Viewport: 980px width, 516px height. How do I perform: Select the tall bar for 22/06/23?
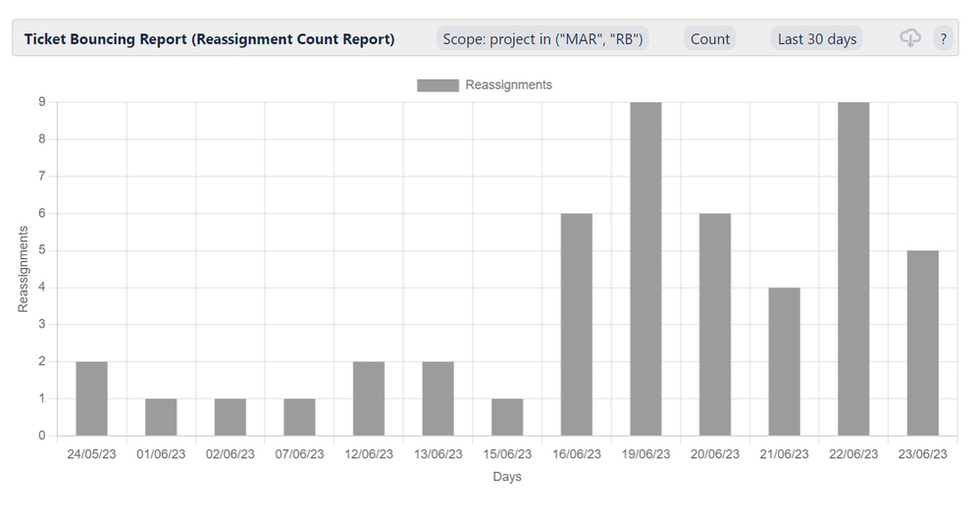[853, 269]
